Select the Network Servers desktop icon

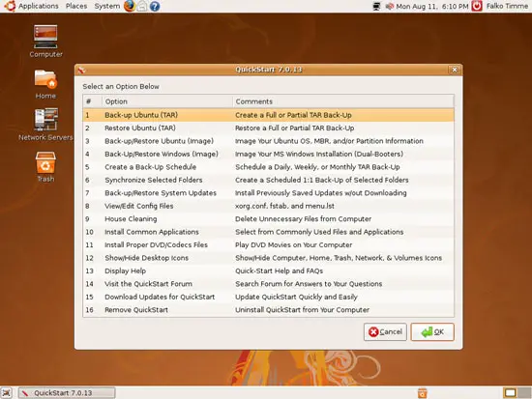(x=45, y=124)
